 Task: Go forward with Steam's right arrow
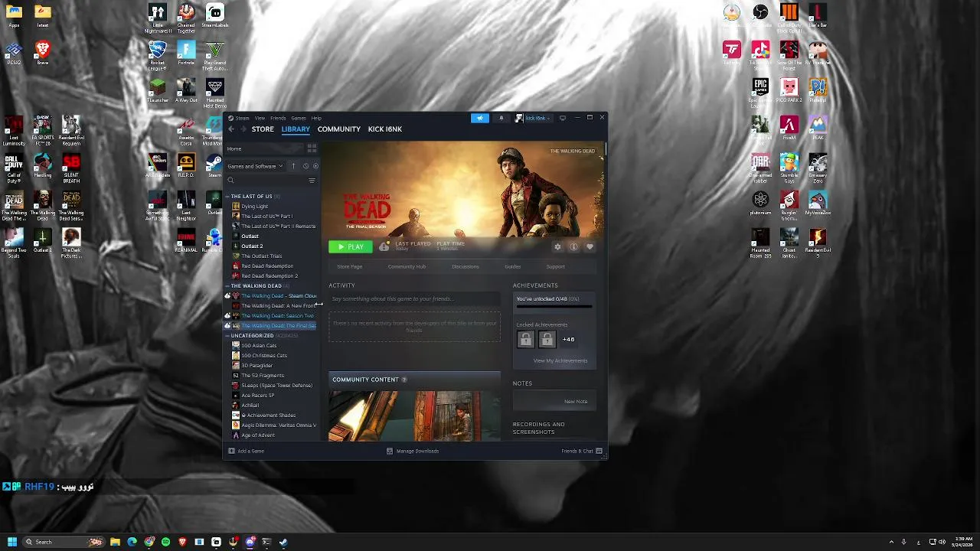(x=243, y=129)
